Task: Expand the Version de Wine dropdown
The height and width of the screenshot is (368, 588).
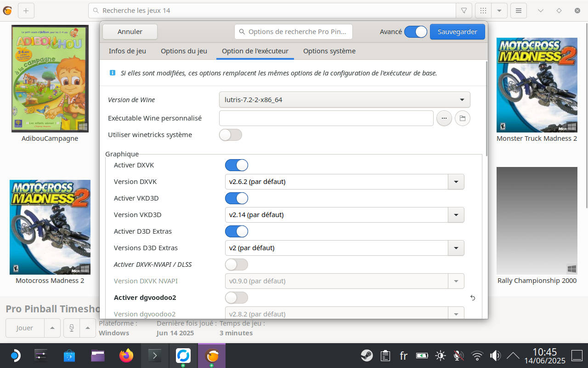Action: tap(345, 99)
